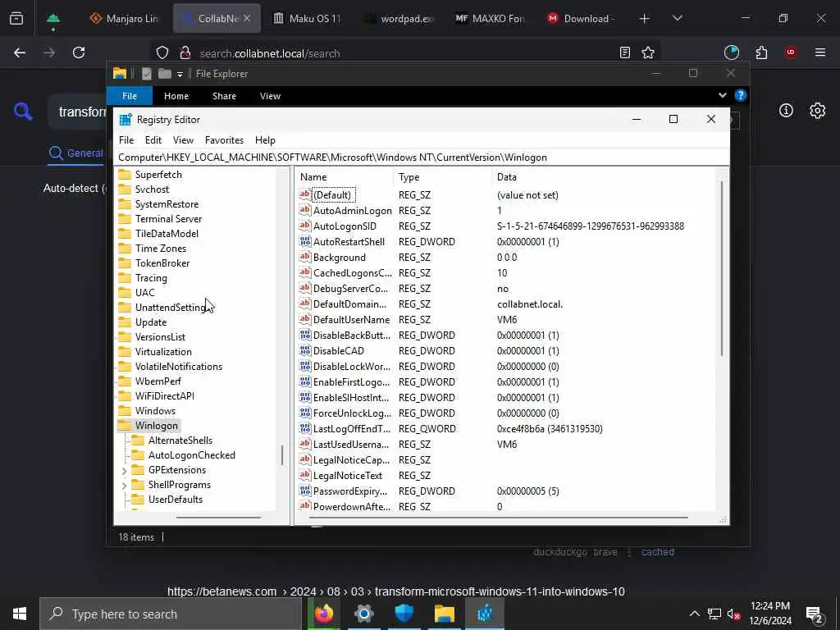Select the DefaultUserName value
Image resolution: width=840 pixels, height=630 pixels.
coord(351,319)
